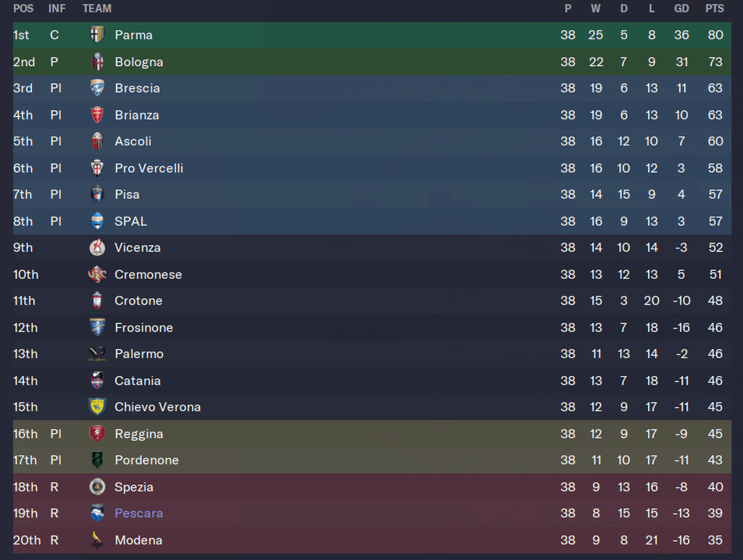The width and height of the screenshot is (743, 560).
Task: Sort standings by GD column header
Action: point(681,9)
